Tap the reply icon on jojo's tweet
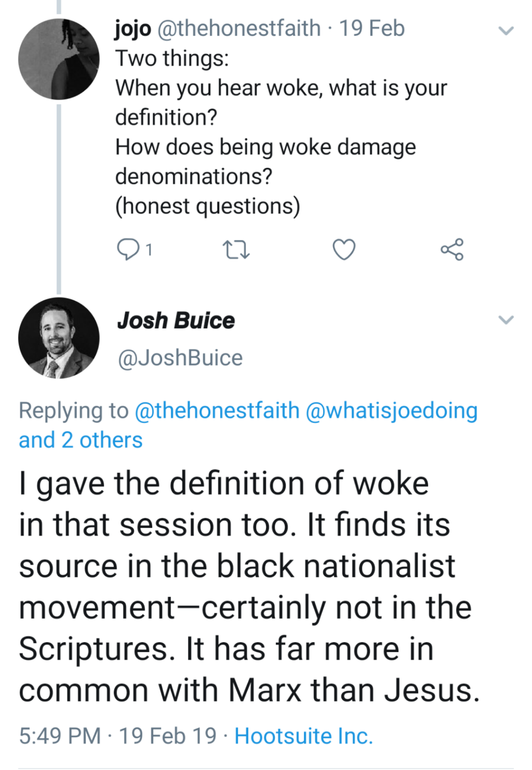Viewport: 532px width, 770px height. click(x=128, y=249)
